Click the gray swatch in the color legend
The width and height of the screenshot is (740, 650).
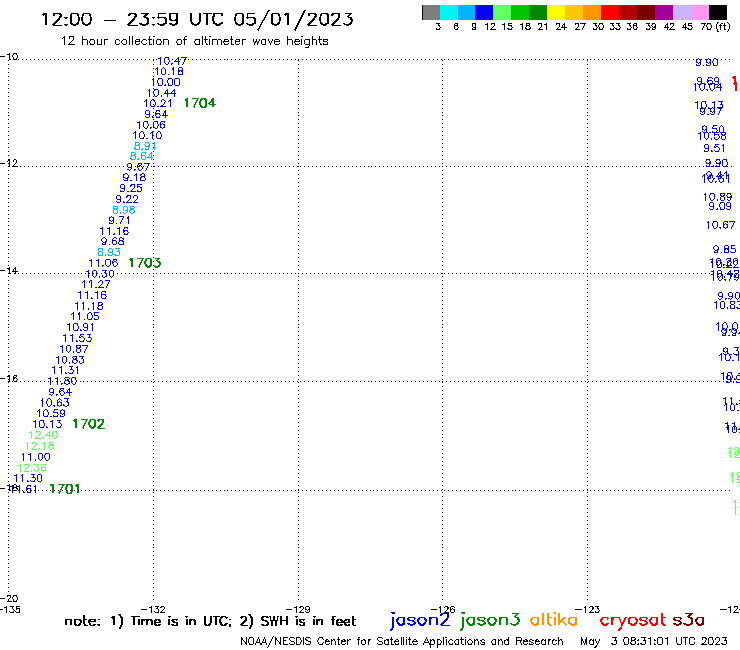[431, 13]
